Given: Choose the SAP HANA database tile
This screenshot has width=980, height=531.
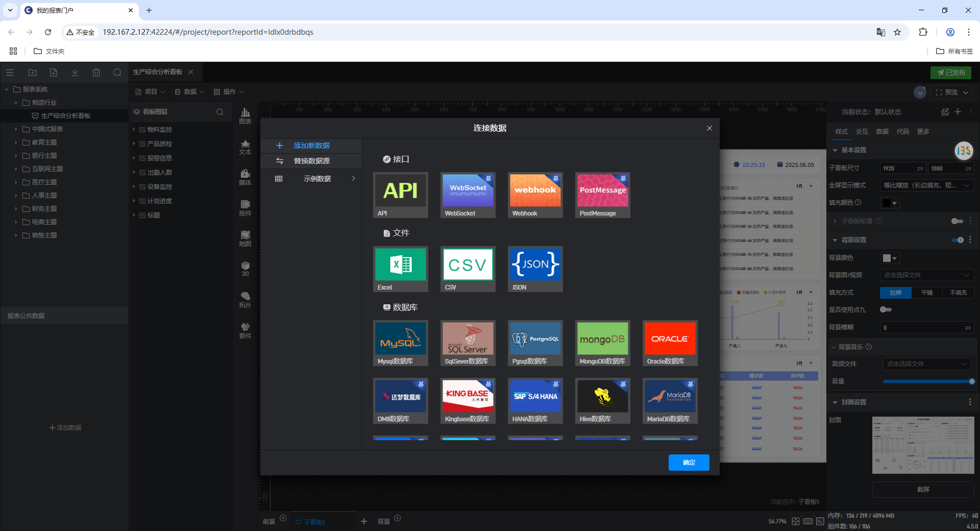Looking at the screenshot, I should pos(535,401).
